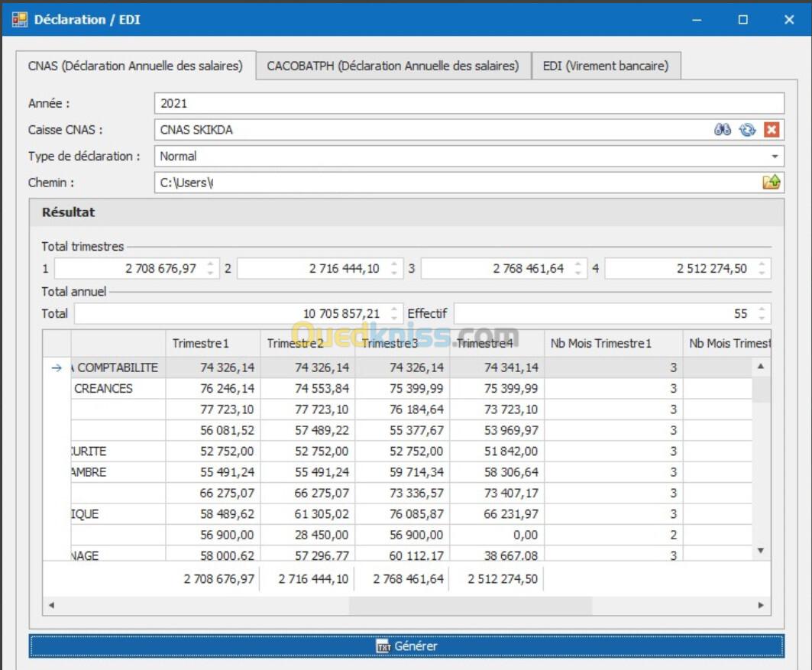The width and height of the screenshot is (812, 670).
Task: Open the folder browse icon for Chemin
Action: [x=772, y=183]
